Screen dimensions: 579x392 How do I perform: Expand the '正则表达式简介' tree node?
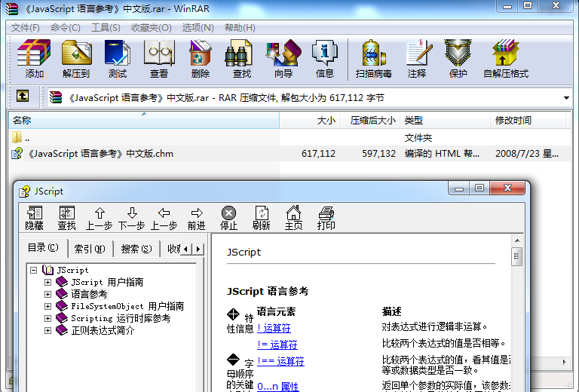click(47, 330)
